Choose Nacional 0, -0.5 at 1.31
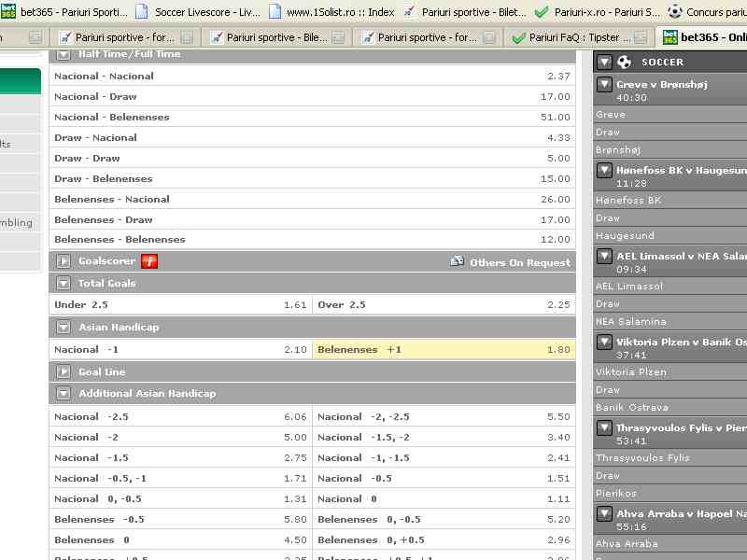This screenshot has width=747, height=560. click(180, 498)
